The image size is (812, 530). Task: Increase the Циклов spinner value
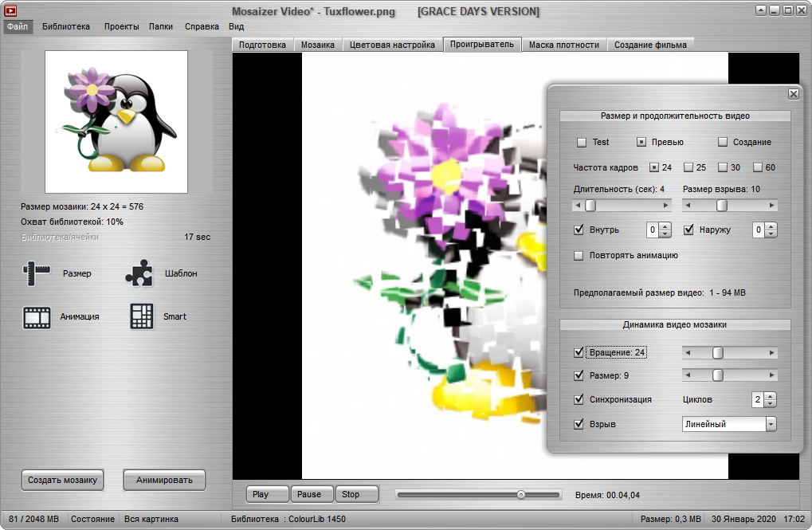(771, 396)
